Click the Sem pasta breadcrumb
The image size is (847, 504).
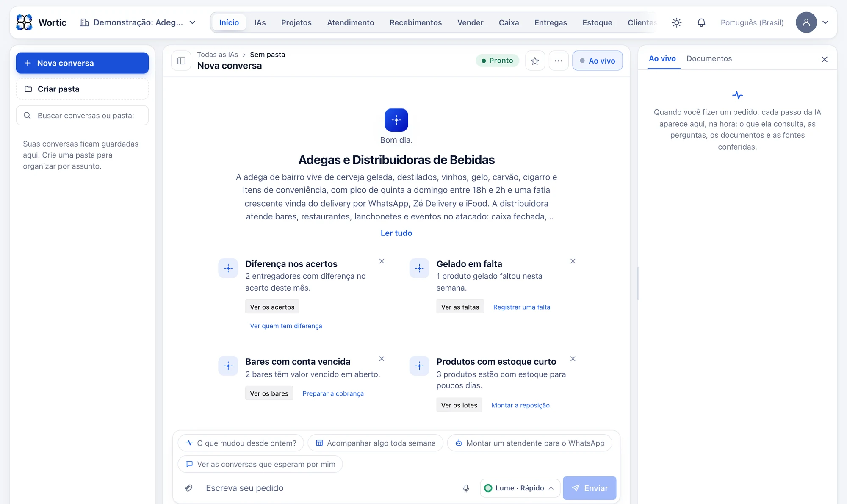267,55
